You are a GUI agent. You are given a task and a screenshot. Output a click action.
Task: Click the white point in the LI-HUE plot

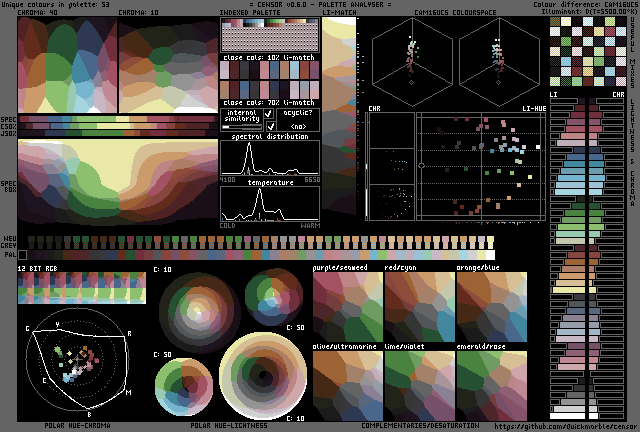point(538,147)
